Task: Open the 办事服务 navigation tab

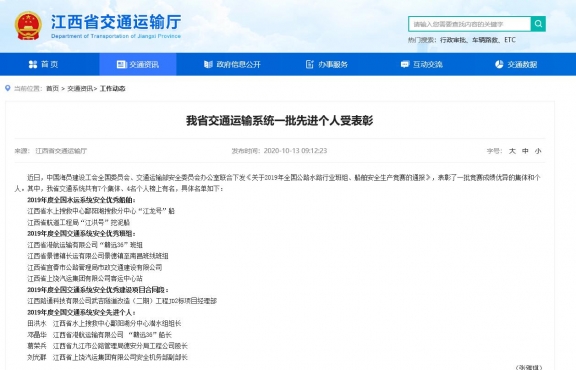Action: (327, 64)
